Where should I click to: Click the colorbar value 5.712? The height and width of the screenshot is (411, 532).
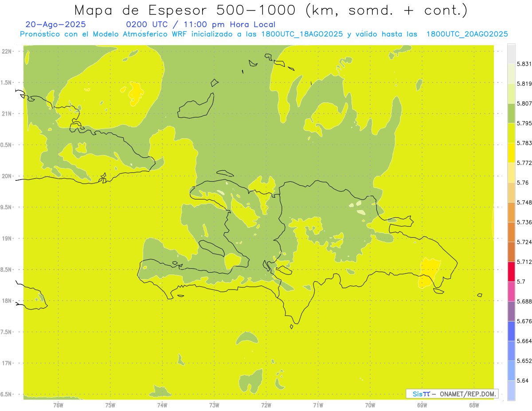tap(524, 262)
